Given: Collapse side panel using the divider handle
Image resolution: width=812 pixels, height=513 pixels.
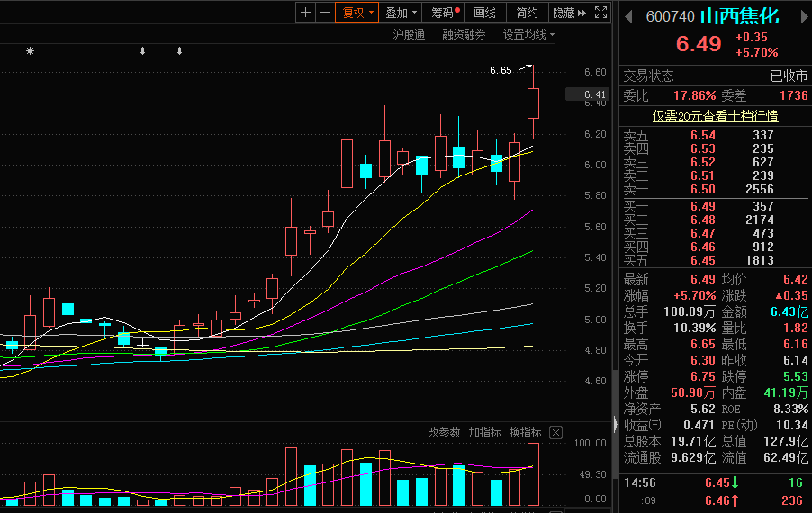Looking at the screenshot, I should point(616,423).
